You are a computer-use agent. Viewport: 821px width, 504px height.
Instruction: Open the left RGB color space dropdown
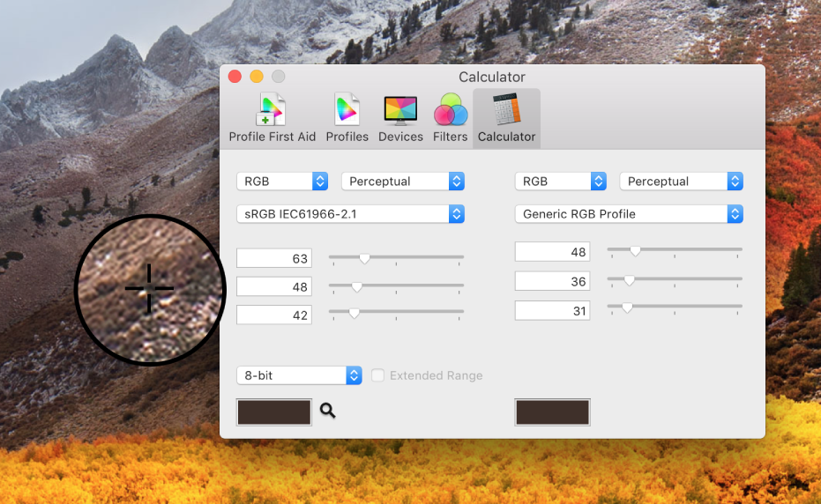[282, 182]
